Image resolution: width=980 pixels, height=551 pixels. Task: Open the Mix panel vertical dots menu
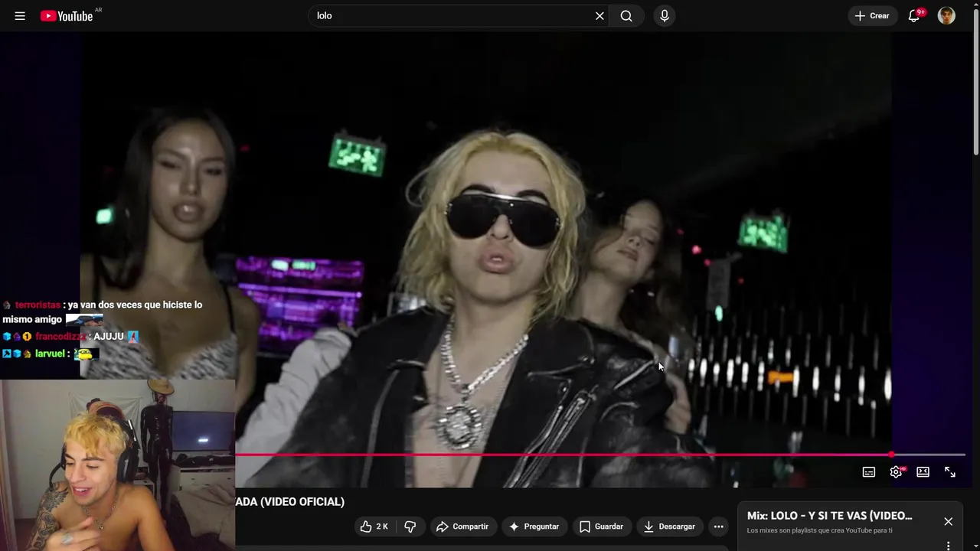[x=948, y=546]
